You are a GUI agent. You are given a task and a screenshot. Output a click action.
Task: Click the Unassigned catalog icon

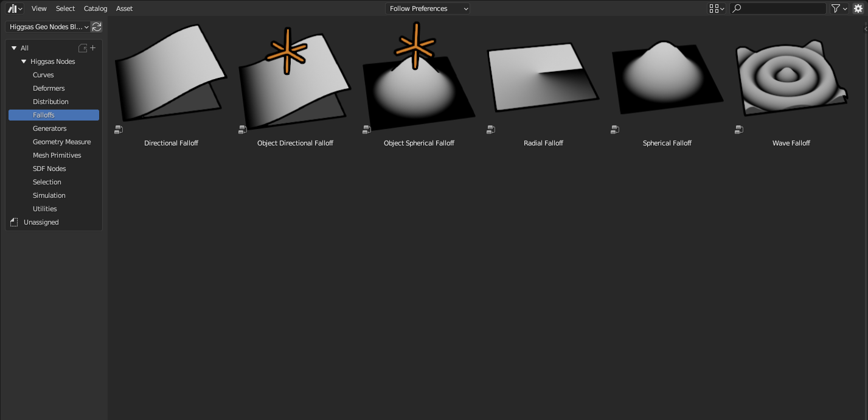pos(14,222)
